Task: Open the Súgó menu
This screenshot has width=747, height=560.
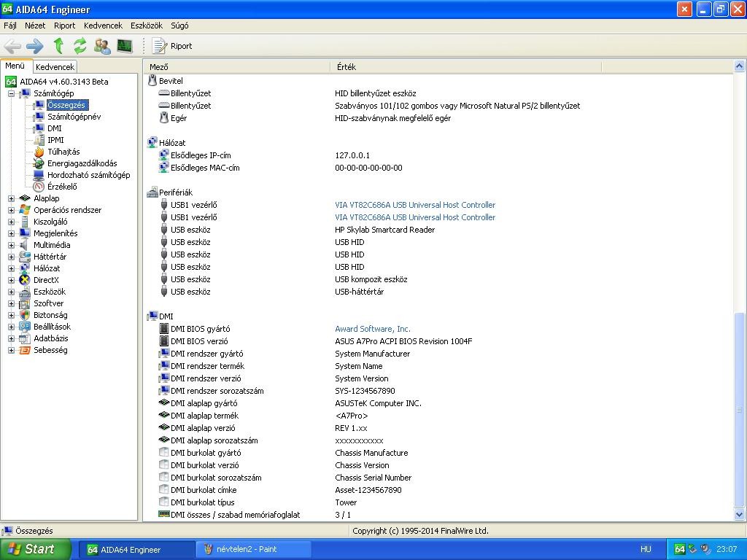Action: (179, 26)
